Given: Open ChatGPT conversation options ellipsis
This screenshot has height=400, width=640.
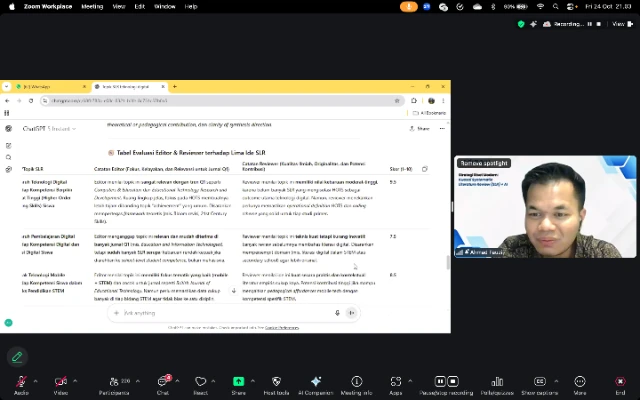Looking at the screenshot, I should coord(442,129).
